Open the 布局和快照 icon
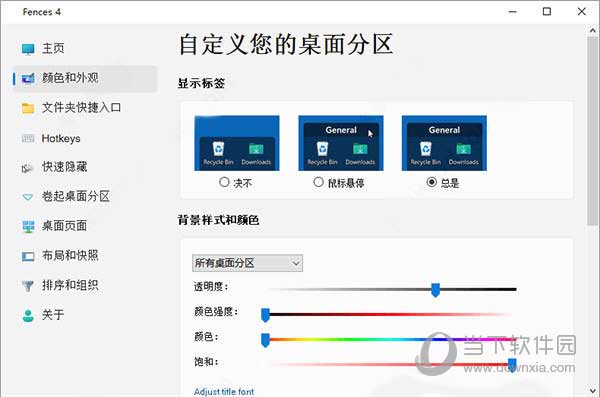Screen dimensions: 600x397 pyautogui.click(x=28, y=256)
